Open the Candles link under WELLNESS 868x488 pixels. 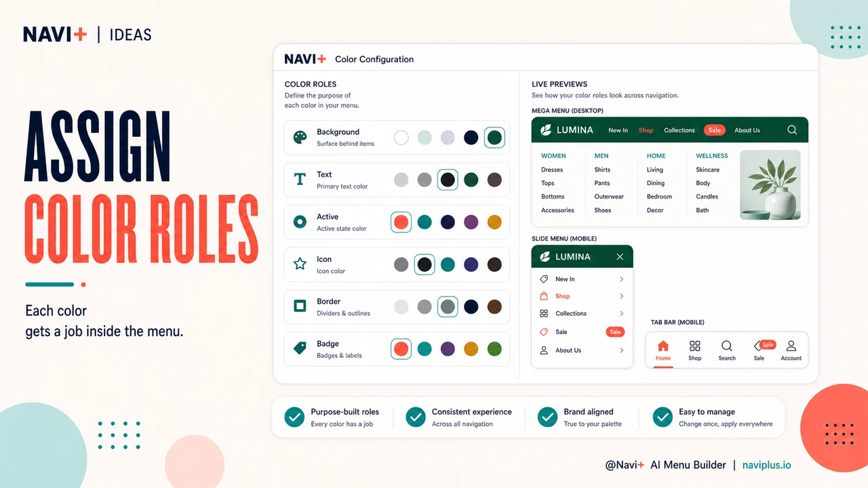coord(707,197)
